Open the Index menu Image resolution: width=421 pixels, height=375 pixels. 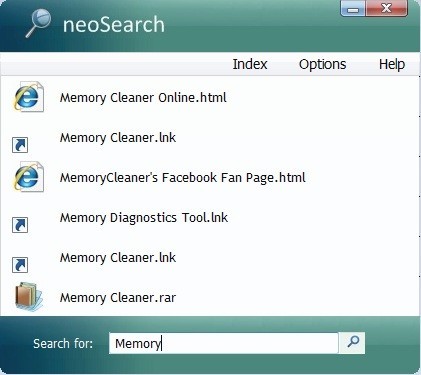coord(250,64)
